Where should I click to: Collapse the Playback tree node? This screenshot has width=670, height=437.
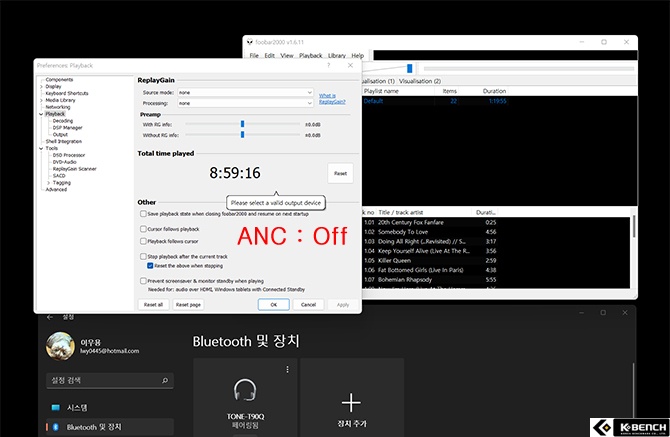[41, 114]
